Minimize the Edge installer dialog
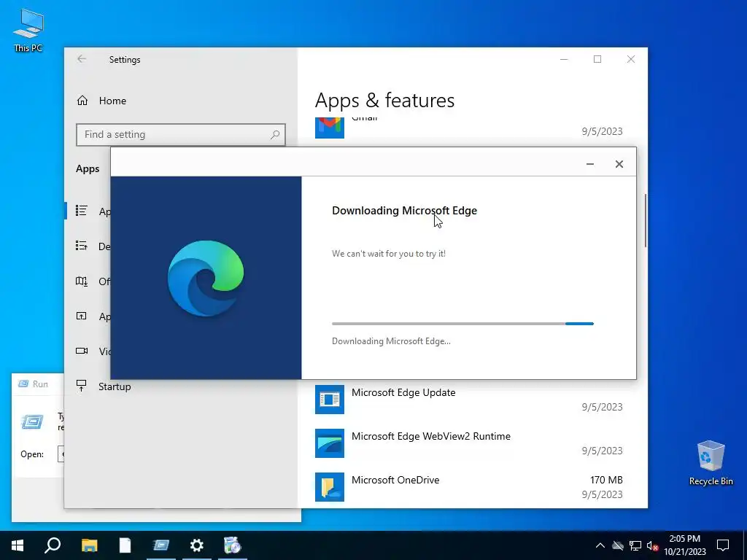 [589, 164]
